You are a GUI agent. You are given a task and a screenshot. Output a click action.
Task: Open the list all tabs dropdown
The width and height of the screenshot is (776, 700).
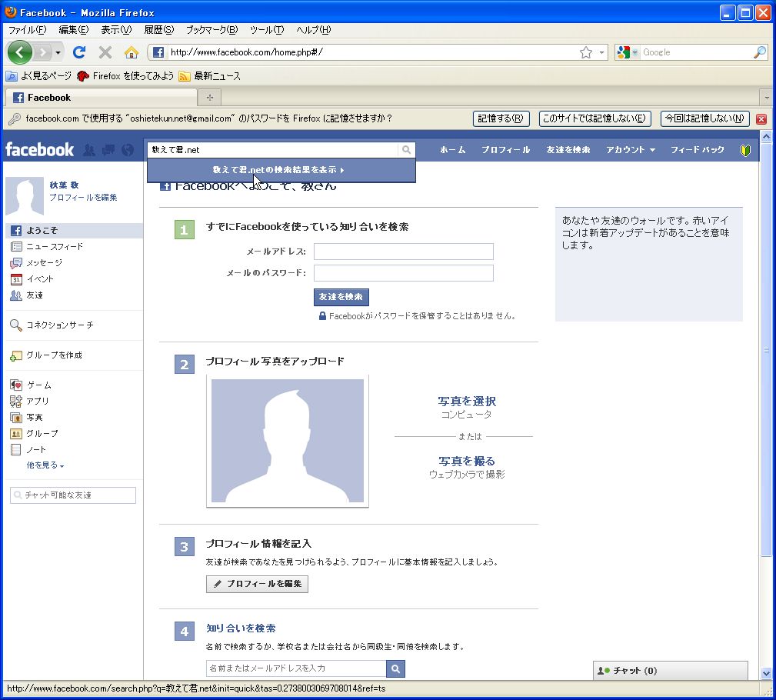point(767,98)
